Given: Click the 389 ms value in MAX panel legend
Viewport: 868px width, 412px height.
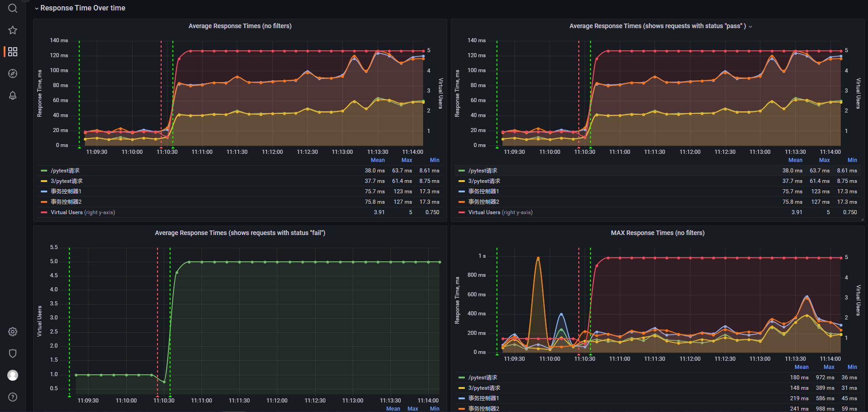Looking at the screenshot, I should (x=825, y=388).
